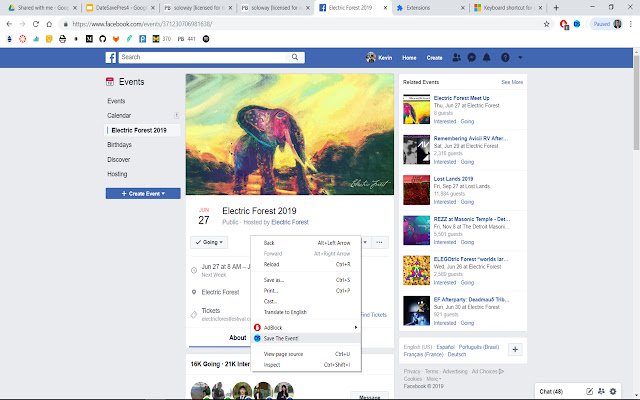Open friend requests icon

pyautogui.click(x=457, y=58)
